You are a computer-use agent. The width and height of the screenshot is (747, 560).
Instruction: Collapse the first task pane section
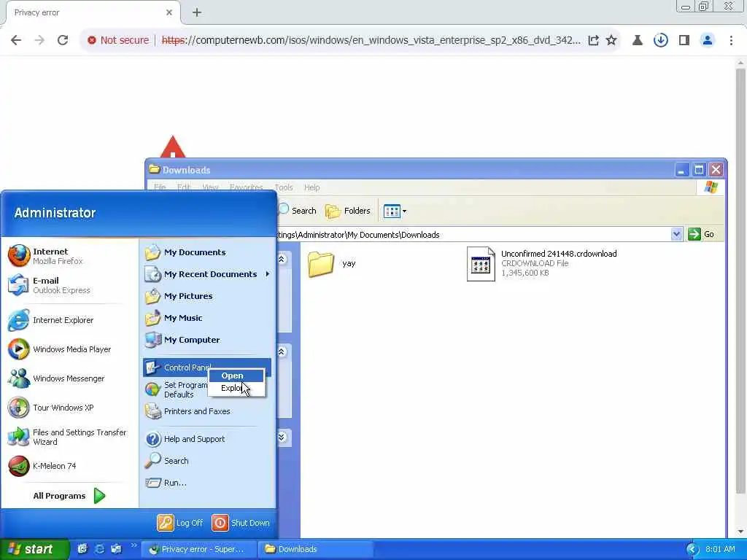tap(282, 259)
